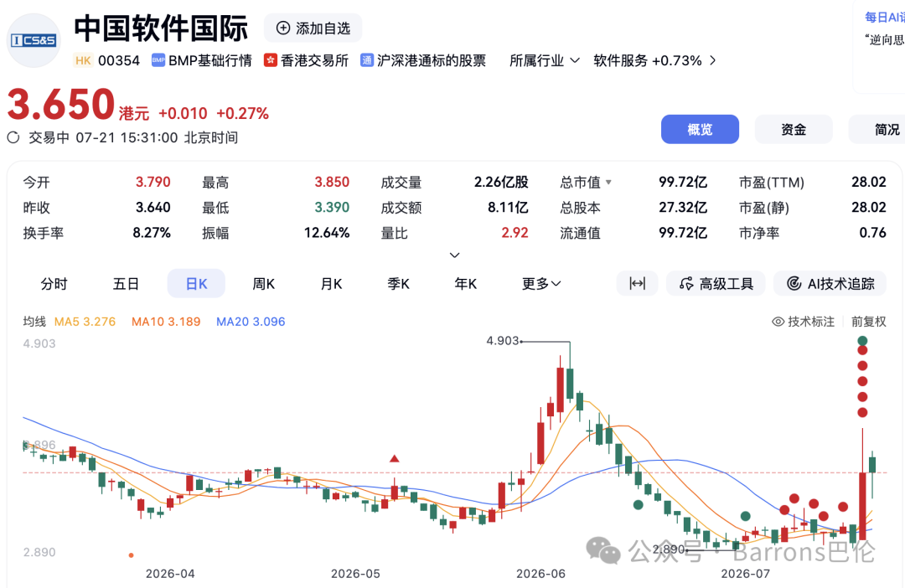This screenshot has height=588, width=905.
Task: Click the 沪深港通 通 badge icon
Action: (366, 60)
